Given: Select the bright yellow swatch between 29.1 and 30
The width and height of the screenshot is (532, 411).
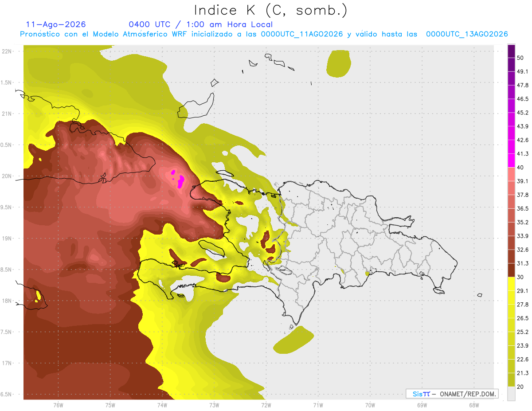Looking at the screenshot, I should pos(512,284).
